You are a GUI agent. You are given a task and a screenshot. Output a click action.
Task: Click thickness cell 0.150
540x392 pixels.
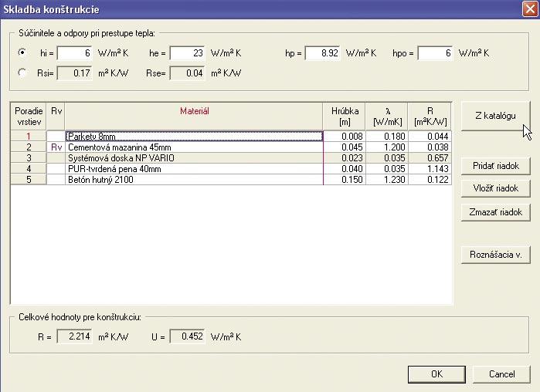(x=345, y=180)
